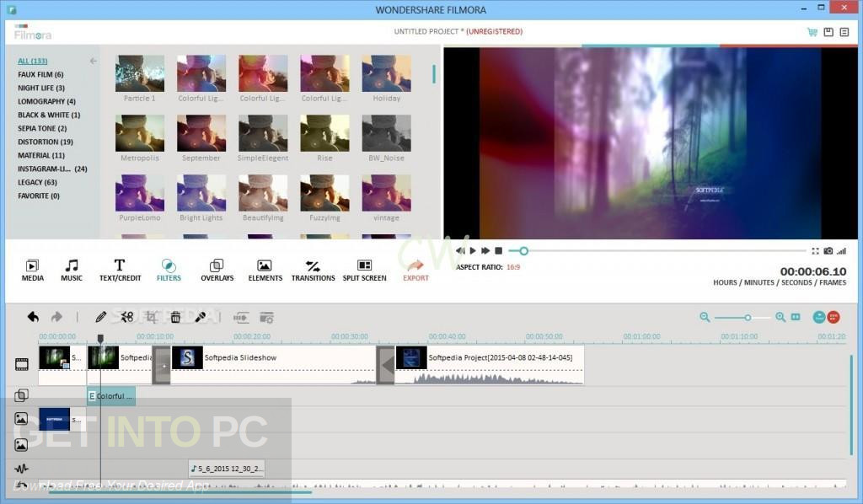Select the Colorful effect clip on the overlay track
This screenshot has width=863, height=504.
point(111,396)
